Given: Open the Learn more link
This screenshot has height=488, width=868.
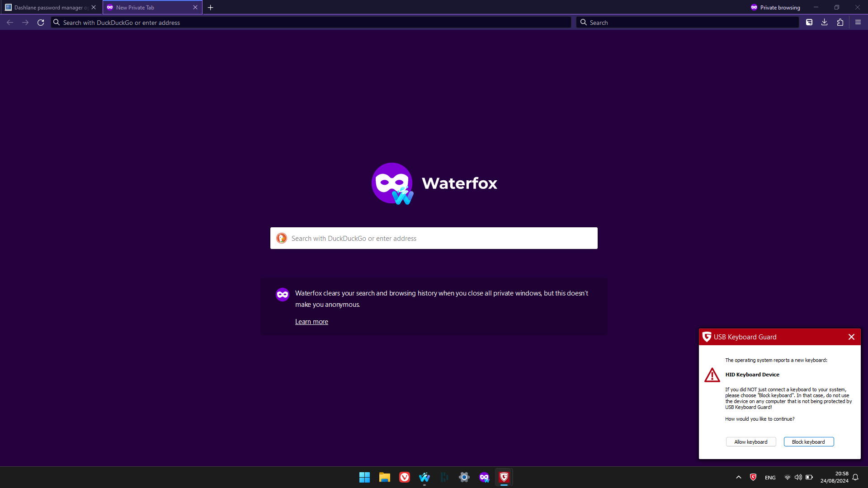Looking at the screenshot, I should click(311, 322).
